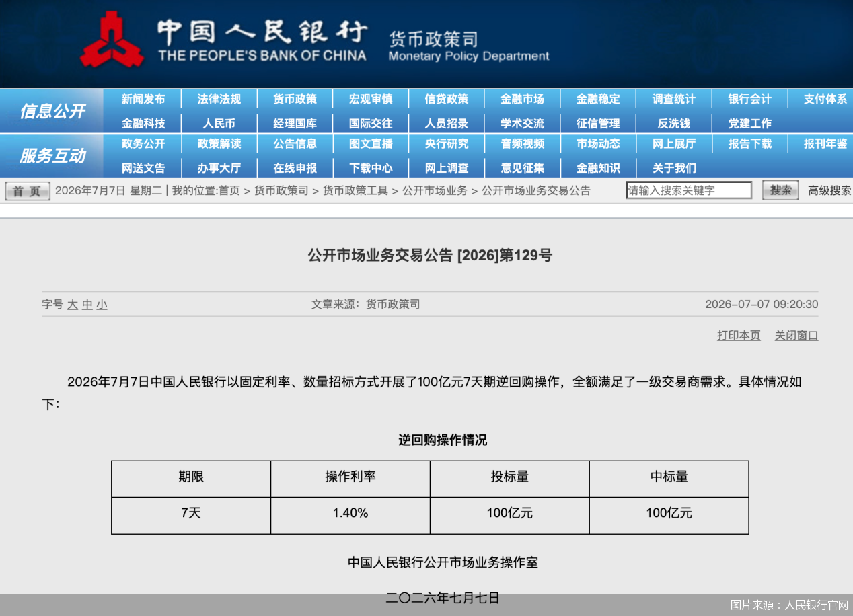This screenshot has width=853, height=616.
Task: Click the 服务互动 section header
Action: [x=52, y=156]
